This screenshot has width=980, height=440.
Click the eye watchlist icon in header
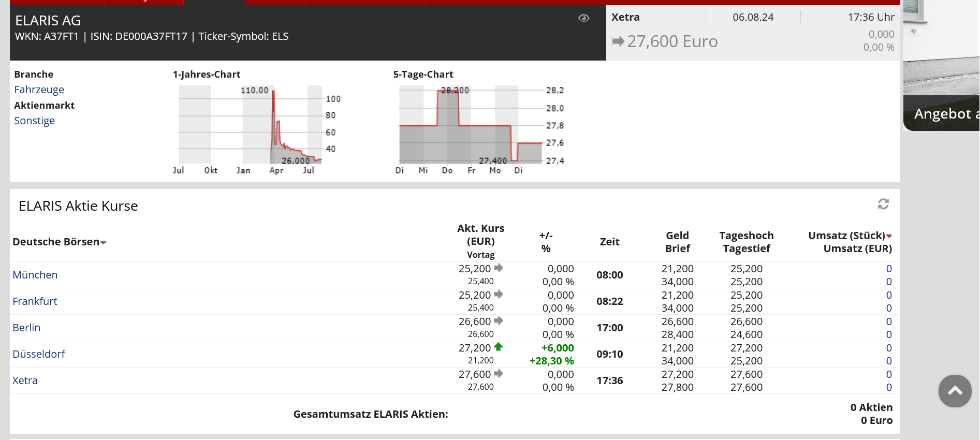pos(583,18)
